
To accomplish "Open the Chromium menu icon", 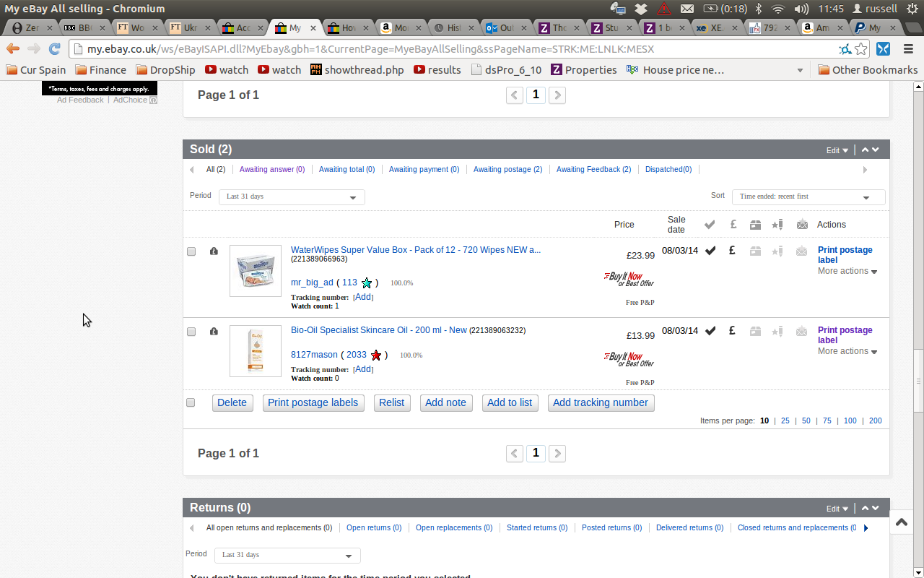I will 910,49.
